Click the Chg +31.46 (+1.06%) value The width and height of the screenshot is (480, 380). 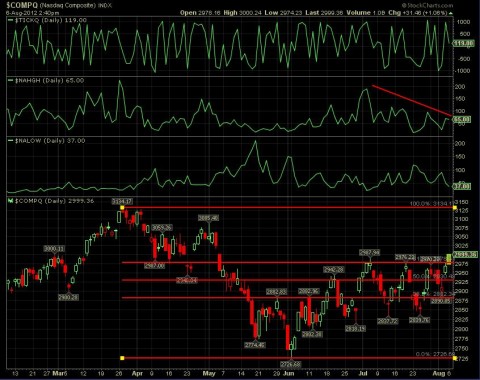[418, 13]
